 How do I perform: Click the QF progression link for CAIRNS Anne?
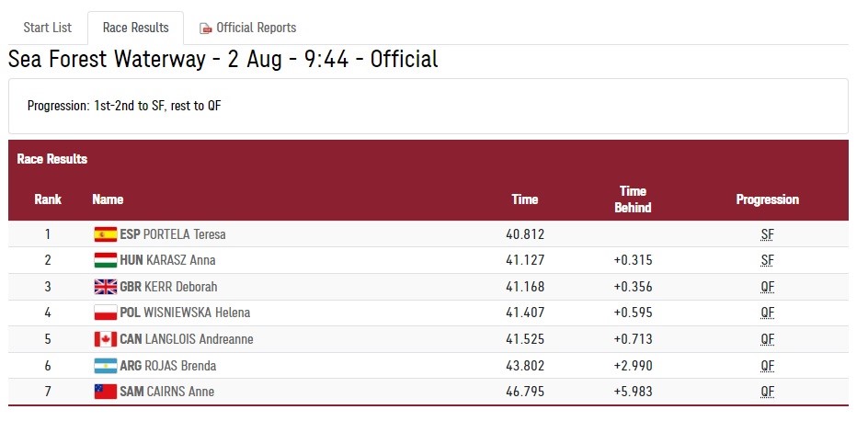767,392
